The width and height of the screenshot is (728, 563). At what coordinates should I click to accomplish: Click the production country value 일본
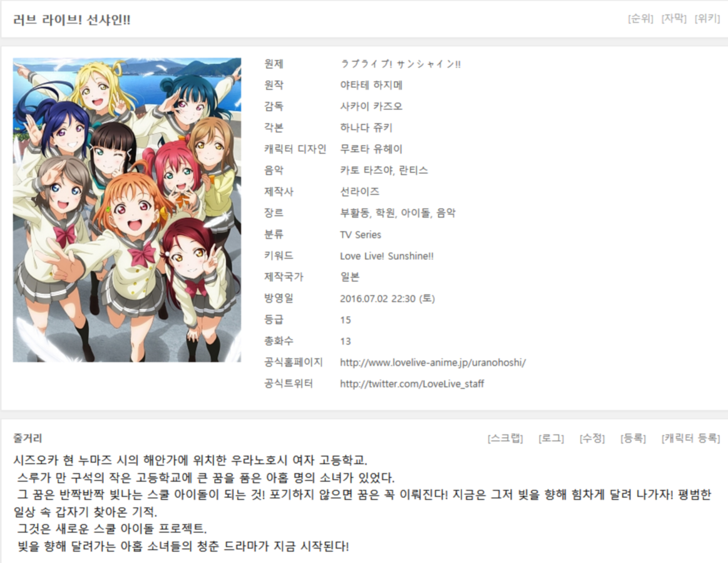point(350,277)
